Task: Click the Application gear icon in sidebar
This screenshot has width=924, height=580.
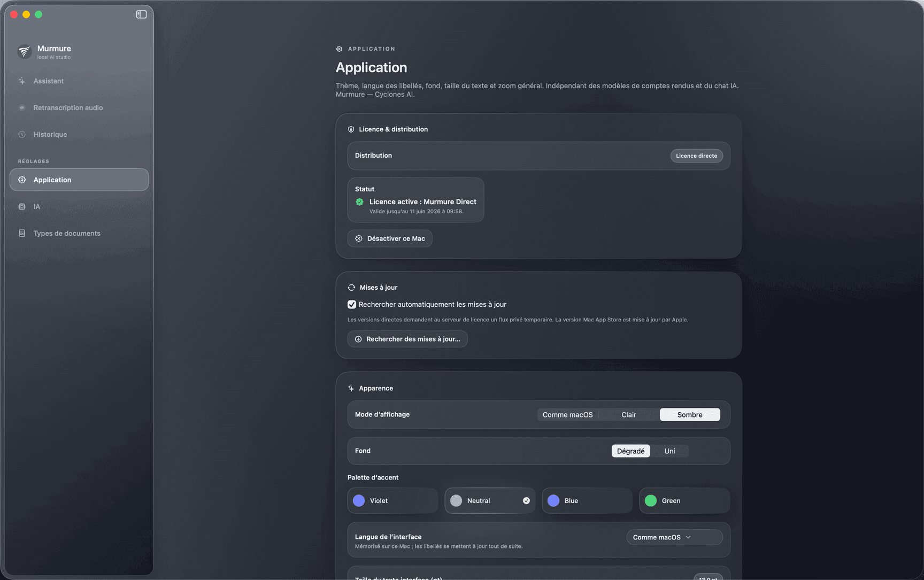Action: coord(22,180)
